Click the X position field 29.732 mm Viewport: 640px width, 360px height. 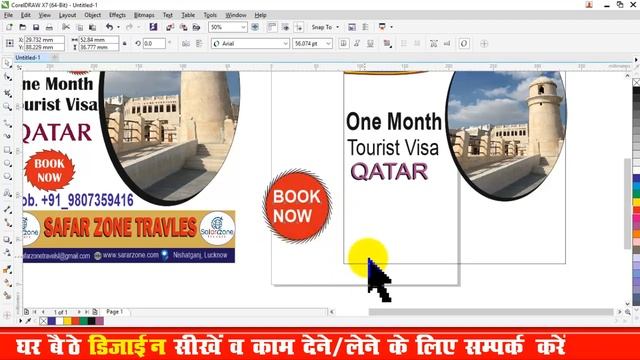coord(44,40)
